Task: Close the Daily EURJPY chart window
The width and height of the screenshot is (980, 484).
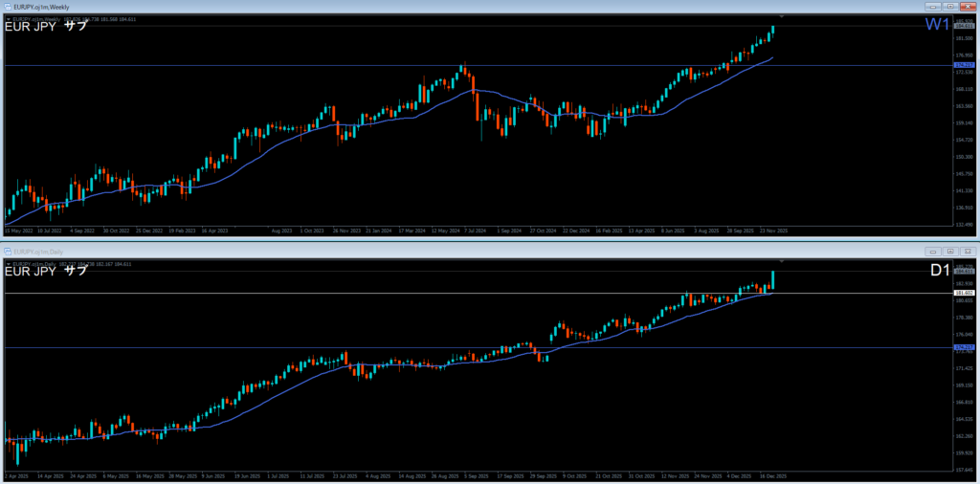Action: [x=969, y=251]
